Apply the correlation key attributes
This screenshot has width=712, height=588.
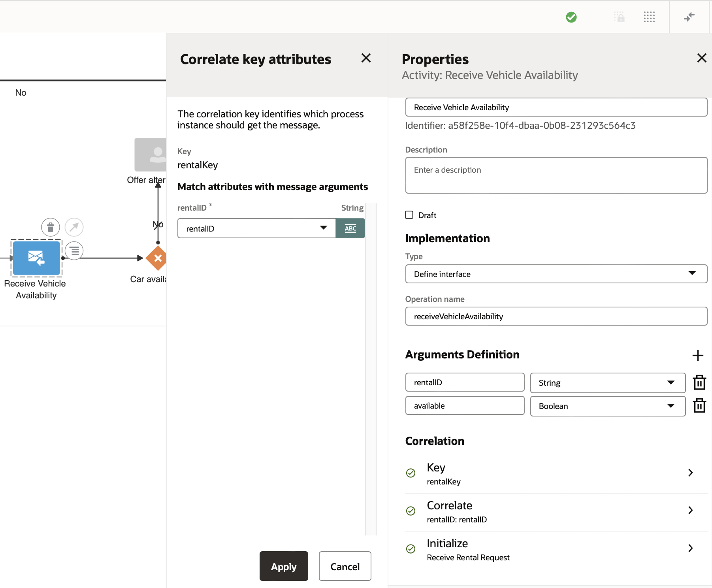(283, 566)
